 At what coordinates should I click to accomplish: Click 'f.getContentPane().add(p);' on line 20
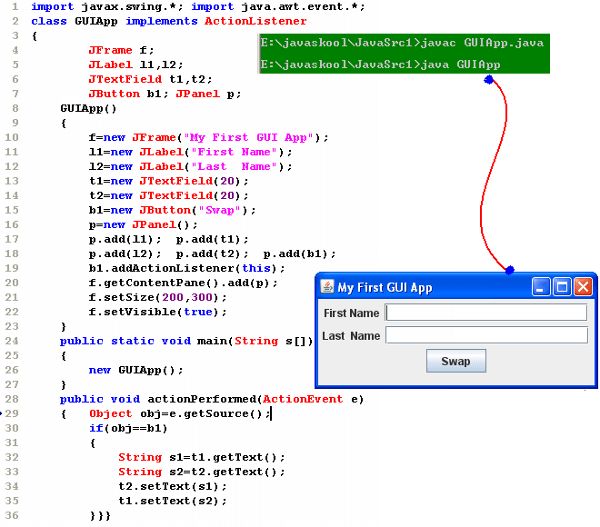point(183,283)
